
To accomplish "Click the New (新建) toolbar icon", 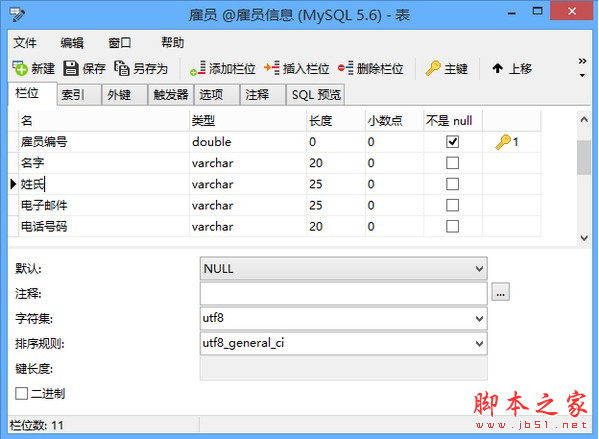I will pyautogui.click(x=20, y=68).
